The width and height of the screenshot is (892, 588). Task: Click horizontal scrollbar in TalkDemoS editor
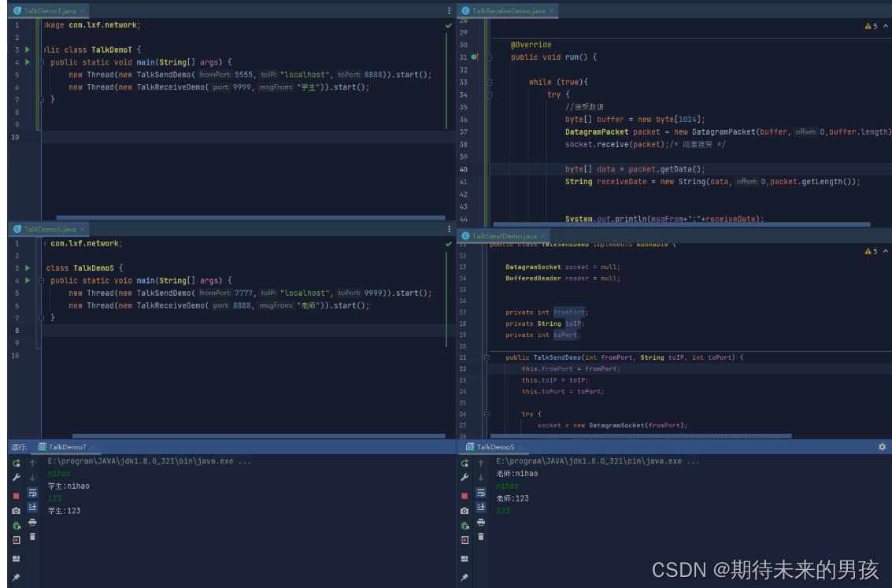[x=259, y=436]
